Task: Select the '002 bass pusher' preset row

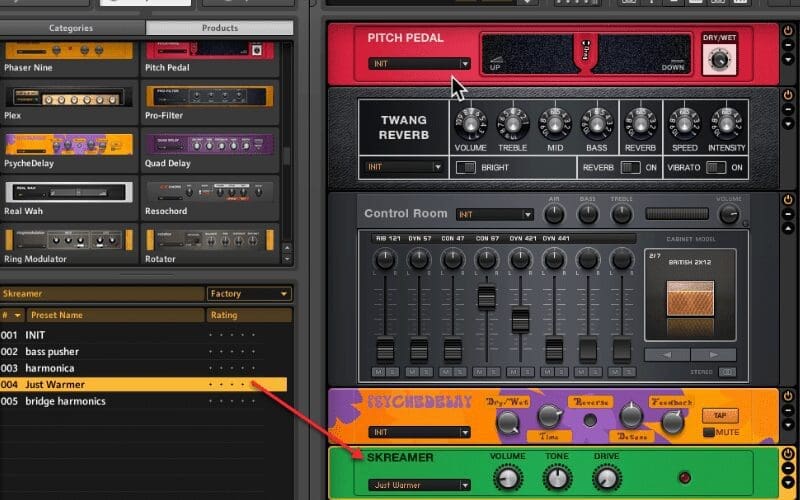Action: [x=143, y=352]
